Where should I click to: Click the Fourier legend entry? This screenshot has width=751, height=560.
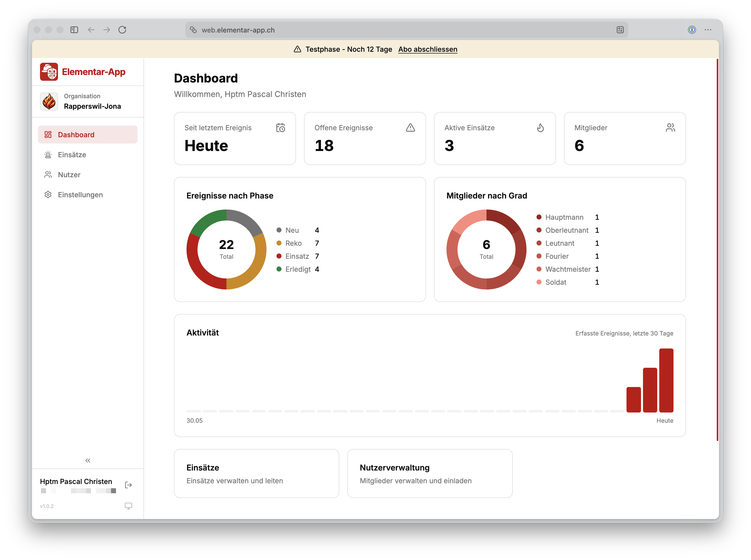click(568, 256)
